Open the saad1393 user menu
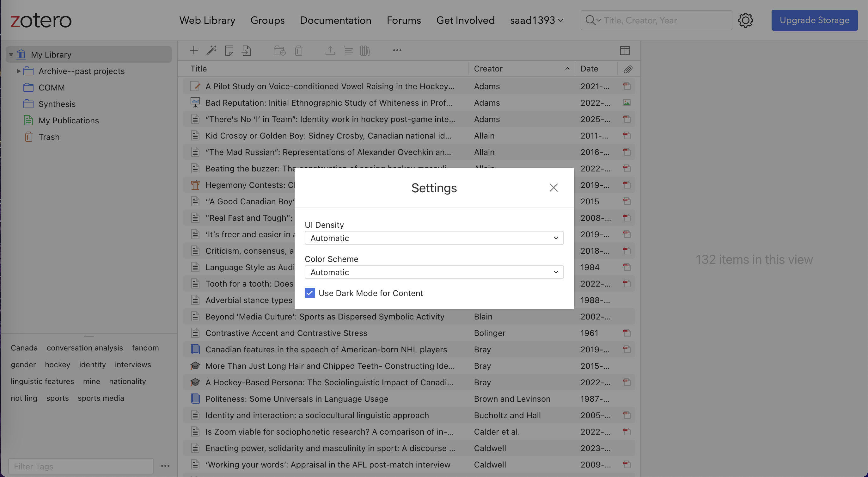This screenshot has height=477, width=868. (536, 20)
